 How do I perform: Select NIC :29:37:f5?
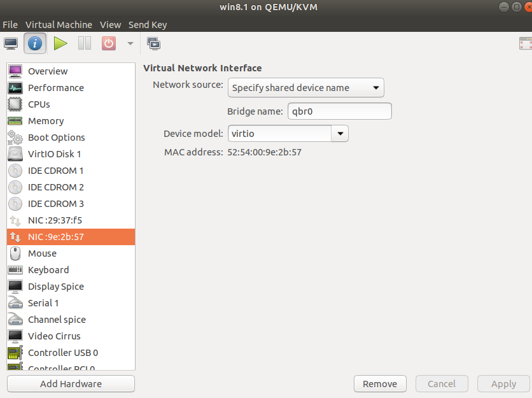(x=71, y=220)
